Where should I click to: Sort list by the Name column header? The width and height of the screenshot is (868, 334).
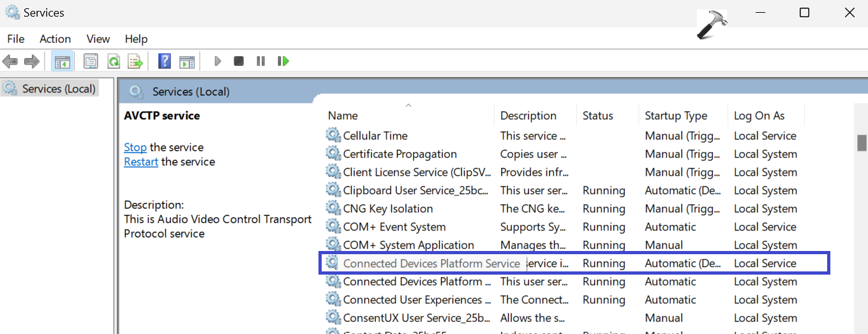[343, 116]
